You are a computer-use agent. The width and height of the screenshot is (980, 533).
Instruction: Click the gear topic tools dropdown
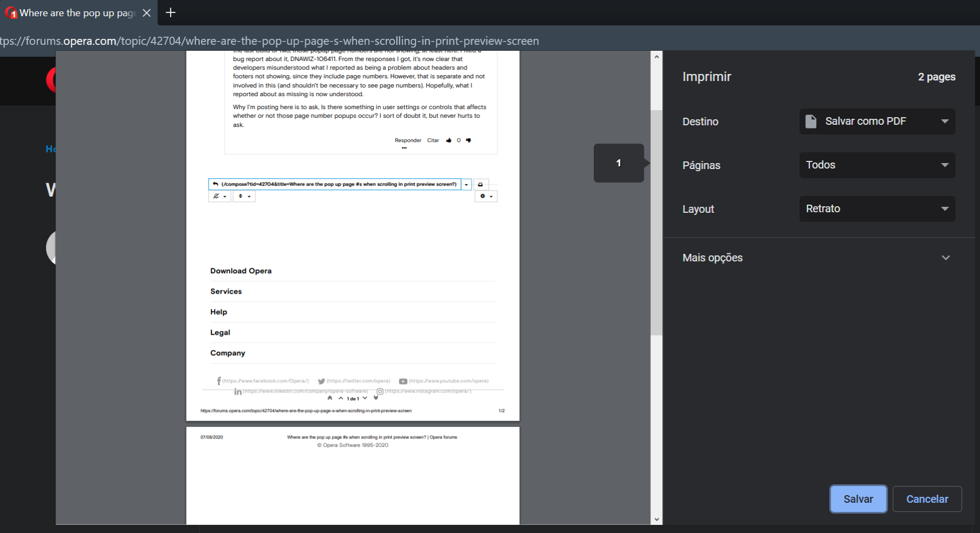click(486, 197)
